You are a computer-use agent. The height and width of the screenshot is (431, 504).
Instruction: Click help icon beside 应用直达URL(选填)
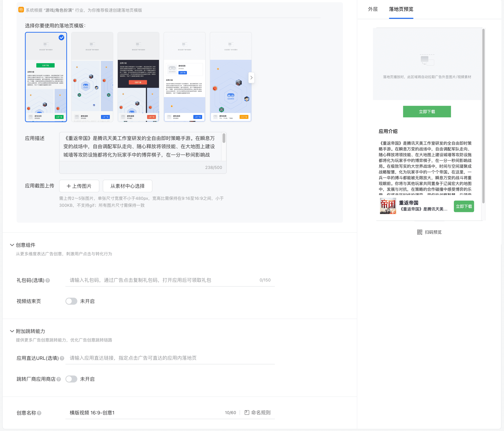[62, 358]
